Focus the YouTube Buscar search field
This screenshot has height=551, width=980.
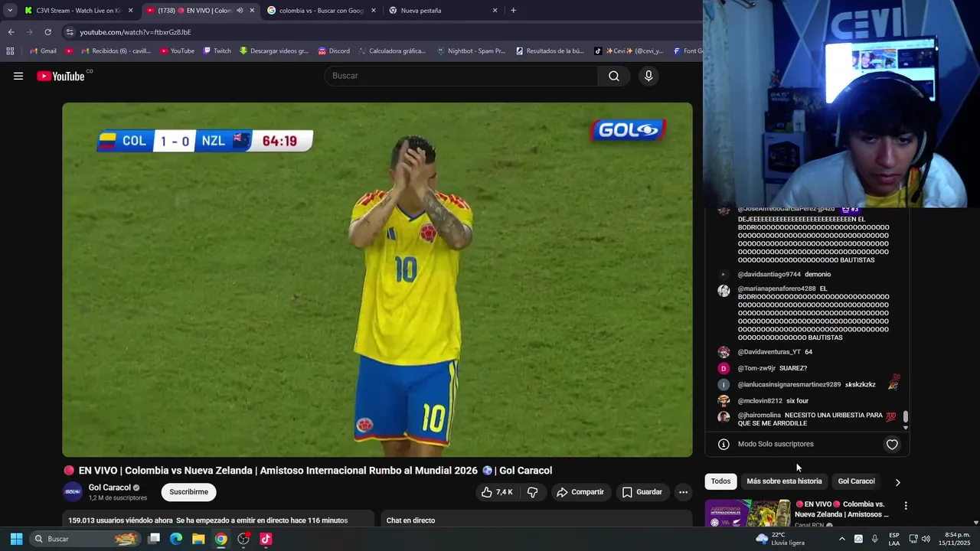[461, 76]
